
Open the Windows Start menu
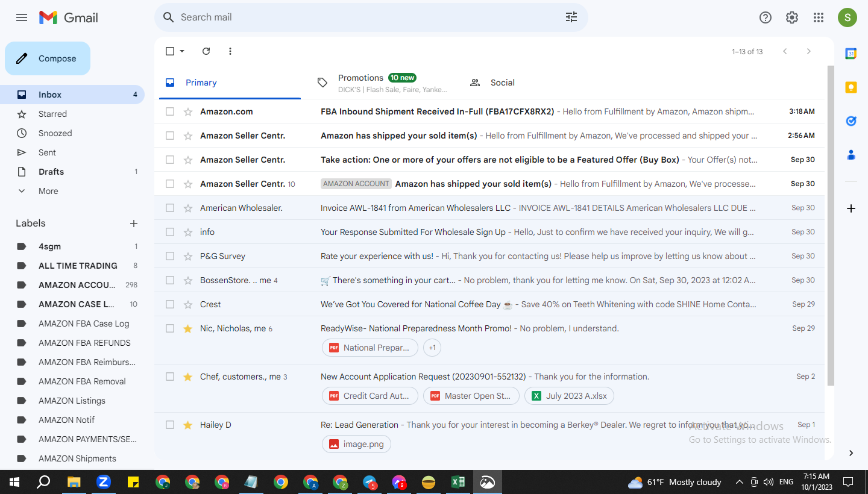14,482
